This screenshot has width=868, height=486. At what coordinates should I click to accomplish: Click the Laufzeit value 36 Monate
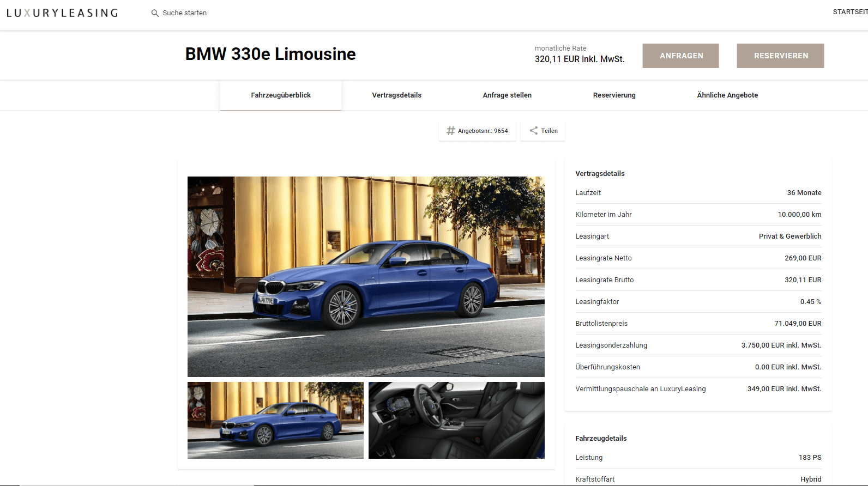(804, 193)
